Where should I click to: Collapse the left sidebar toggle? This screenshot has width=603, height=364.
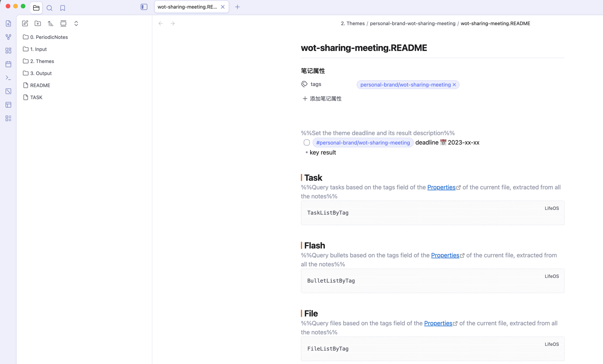click(x=144, y=7)
